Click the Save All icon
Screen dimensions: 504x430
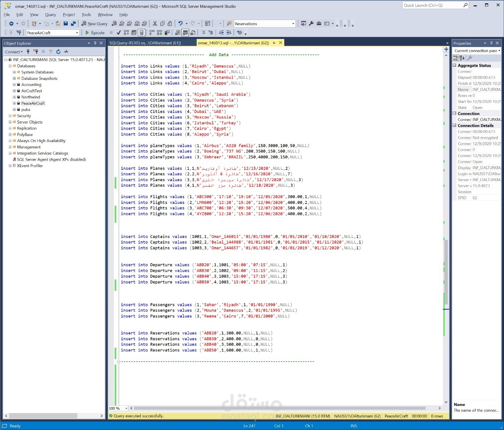click(73, 24)
